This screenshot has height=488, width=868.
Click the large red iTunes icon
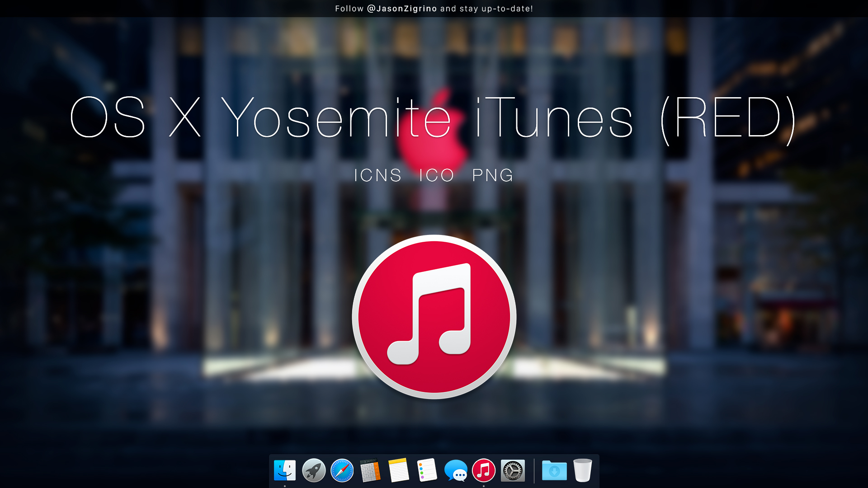pyautogui.click(x=434, y=317)
